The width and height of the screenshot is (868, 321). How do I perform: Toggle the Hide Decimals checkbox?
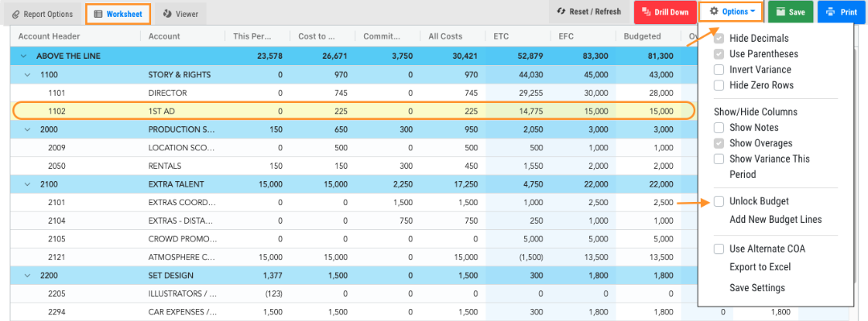pyautogui.click(x=719, y=39)
